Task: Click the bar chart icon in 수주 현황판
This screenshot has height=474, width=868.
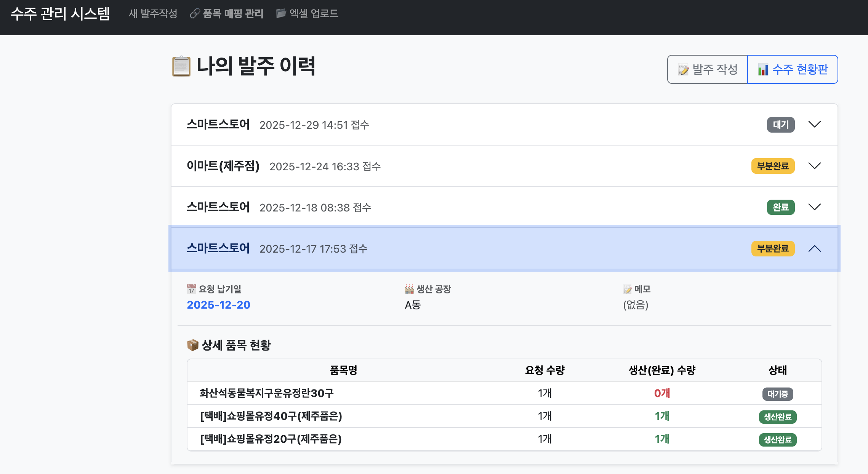Action: [763, 70]
